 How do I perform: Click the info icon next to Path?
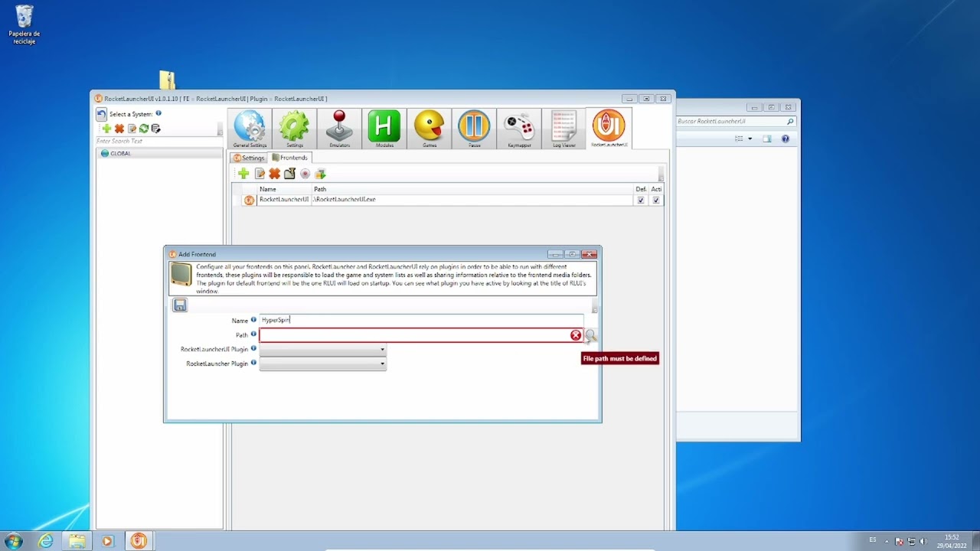pyautogui.click(x=253, y=334)
